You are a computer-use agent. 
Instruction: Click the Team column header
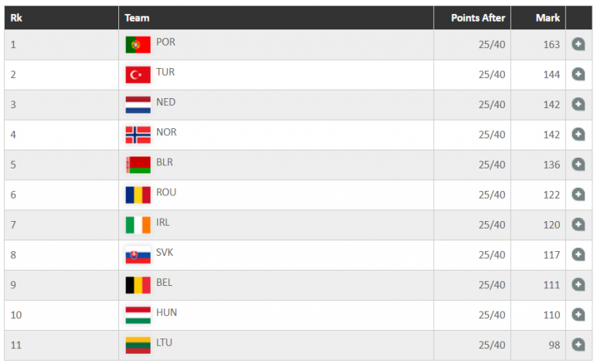pyautogui.click(x=137, y=18)
